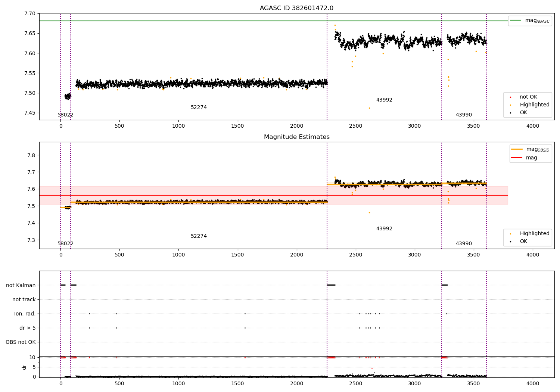Select the mag AGASC legend entry
Image resolution: width=560 pixels, height=392 pixels.
530,21
